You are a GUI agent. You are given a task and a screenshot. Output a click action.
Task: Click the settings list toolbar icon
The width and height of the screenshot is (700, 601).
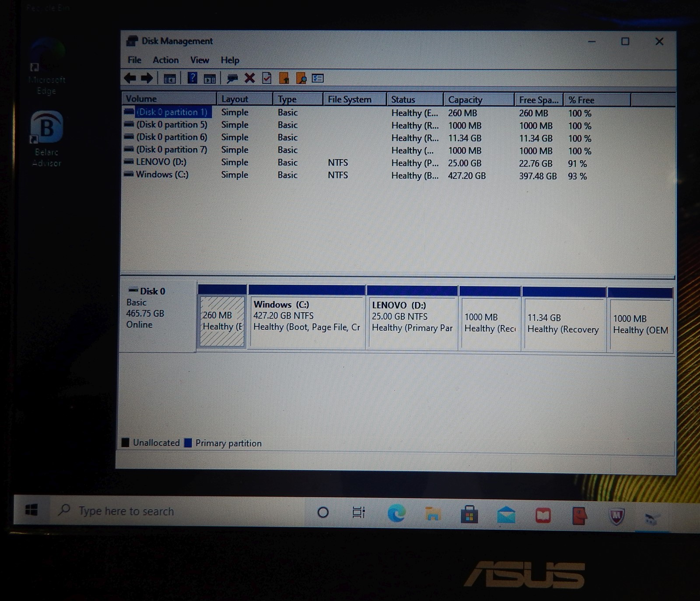pos(318,79)
